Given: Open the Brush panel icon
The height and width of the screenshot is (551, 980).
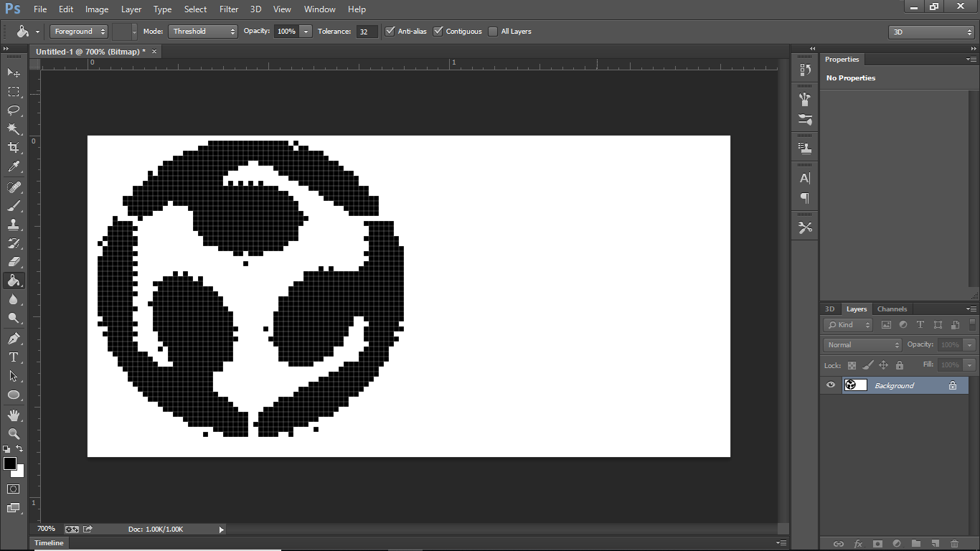Looking at the screenshot, I should point(805,119).
